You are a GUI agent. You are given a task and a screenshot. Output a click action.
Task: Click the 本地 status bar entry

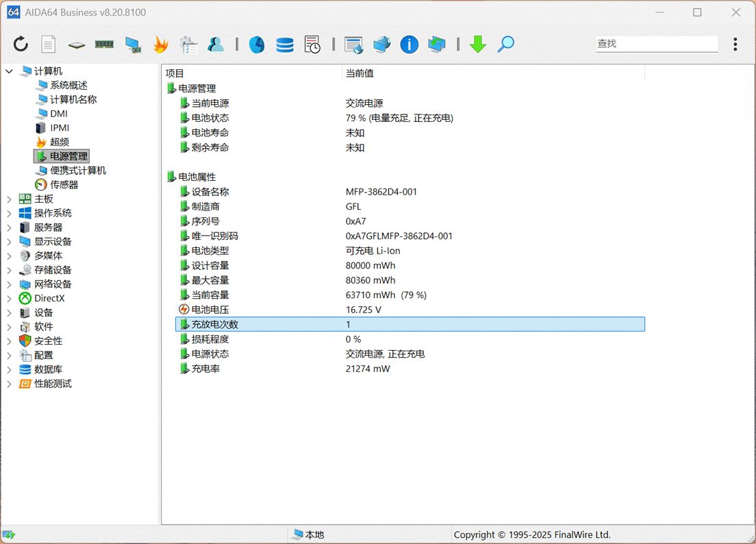[x=309, y=535]
